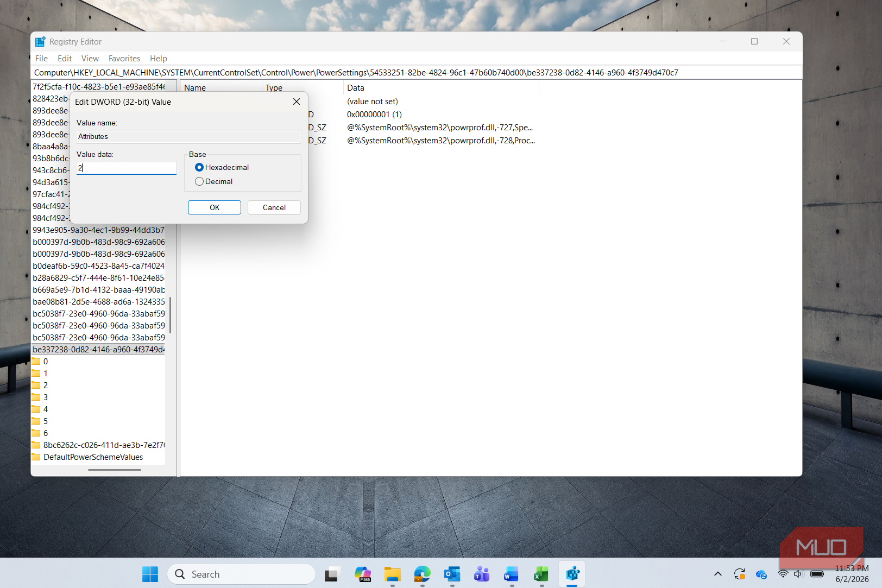Screen dimensions: 882x588
Task: Click the tree pane vertical scrollbar
Action: pyautogui.click(x=171, y=315)
